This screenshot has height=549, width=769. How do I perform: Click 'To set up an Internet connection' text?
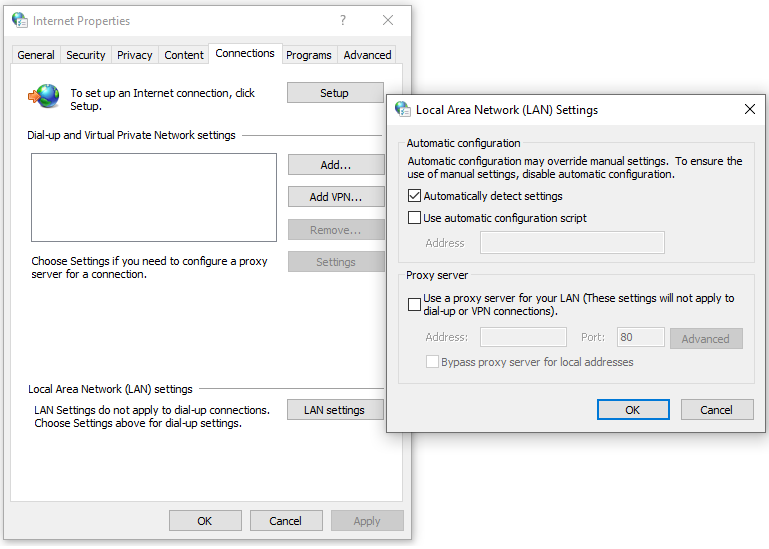click(x=163, y=100)
